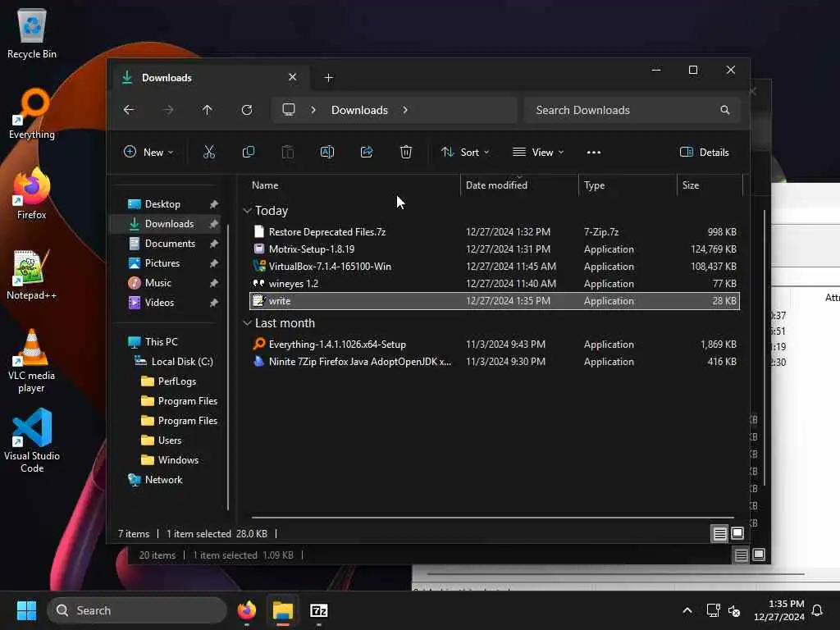Click the Copy icon in toolbar
840x630 pixels.
point(248,152)
